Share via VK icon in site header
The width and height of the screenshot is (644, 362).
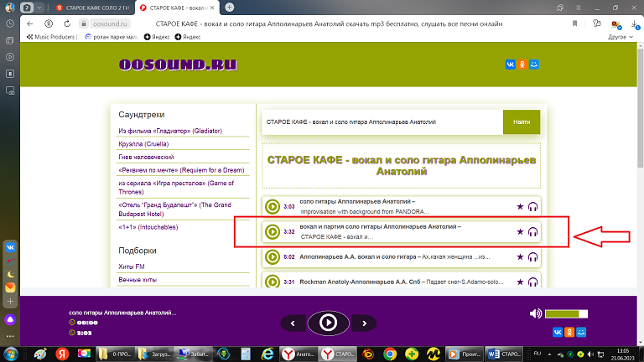(x=510, y=65)
